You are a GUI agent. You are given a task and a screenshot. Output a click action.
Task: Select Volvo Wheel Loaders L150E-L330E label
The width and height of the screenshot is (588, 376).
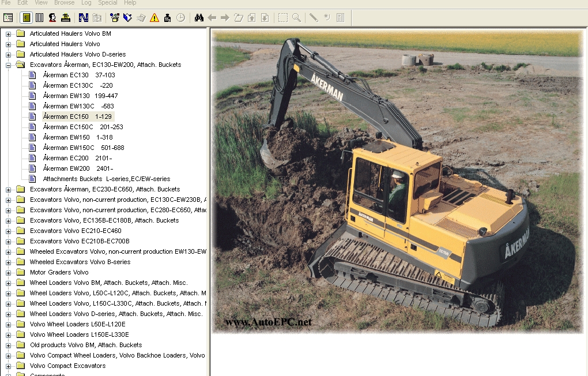(x=79, y=334)
